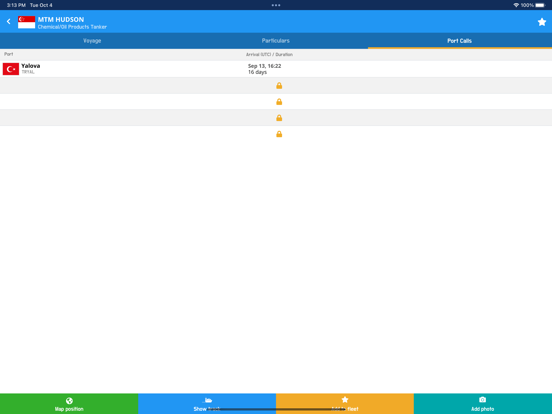
Task: Tap the three-dot multitasking indicator at top
Action: 276,5
